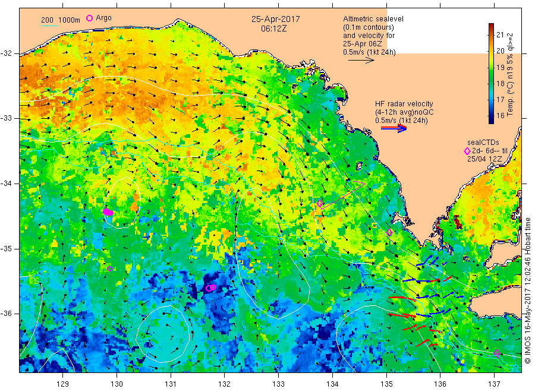Click the vertical IMOS copyright timestamp text
The height and width of the screenshot is (392, 535).
(528, 290)
